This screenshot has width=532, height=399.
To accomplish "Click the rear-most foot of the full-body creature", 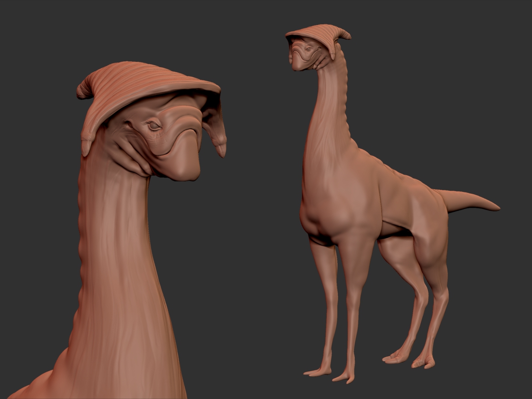I will click(424, 363).
